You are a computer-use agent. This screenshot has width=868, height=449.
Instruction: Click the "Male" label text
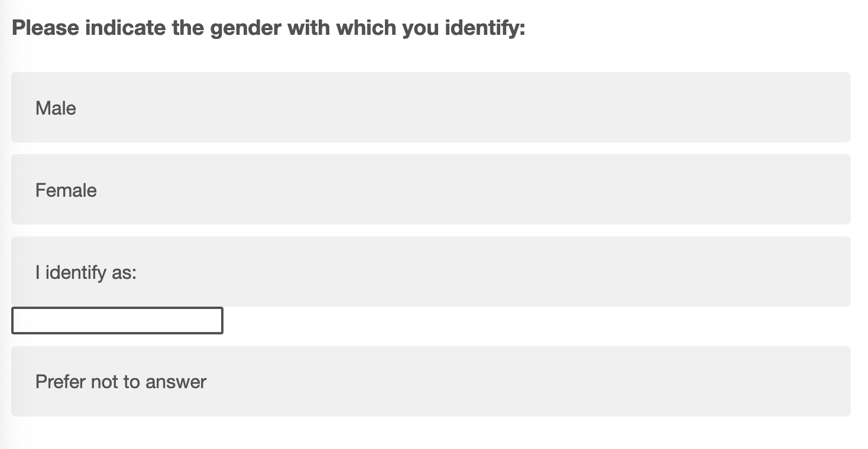(x=56, y=108)
